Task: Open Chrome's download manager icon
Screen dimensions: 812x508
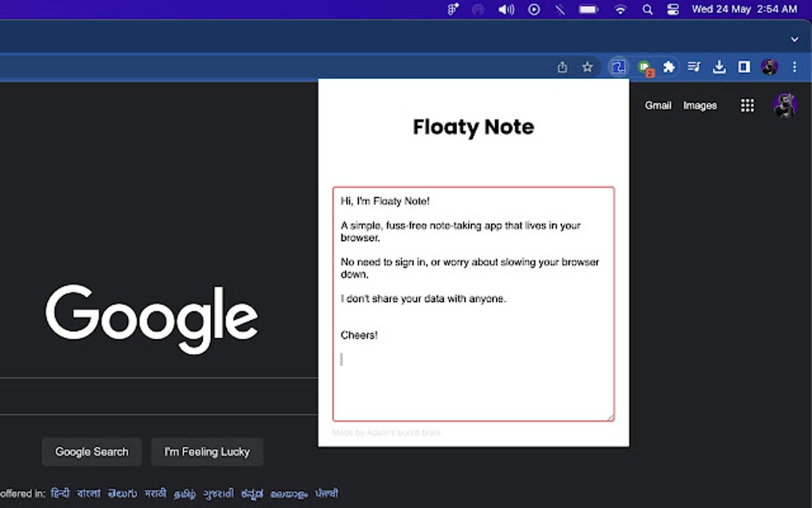Action: pyautogui.click(x=719, y=67)
